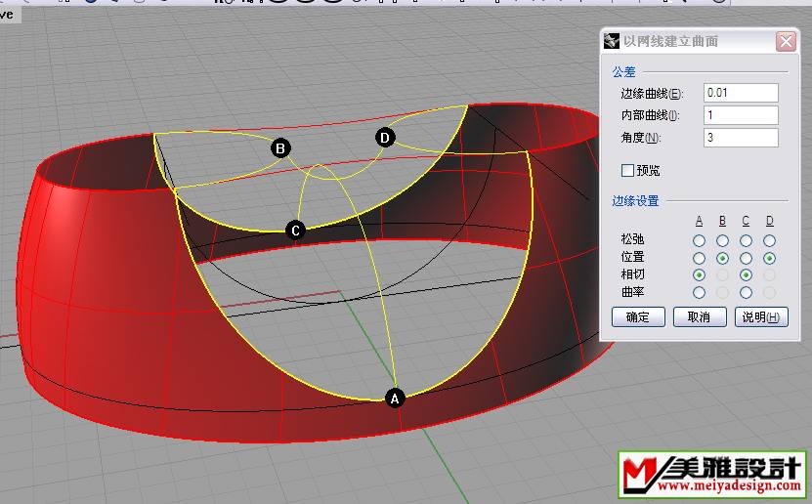
Task: Cancel the dialog with 取消
Action: tap(700, 317)
